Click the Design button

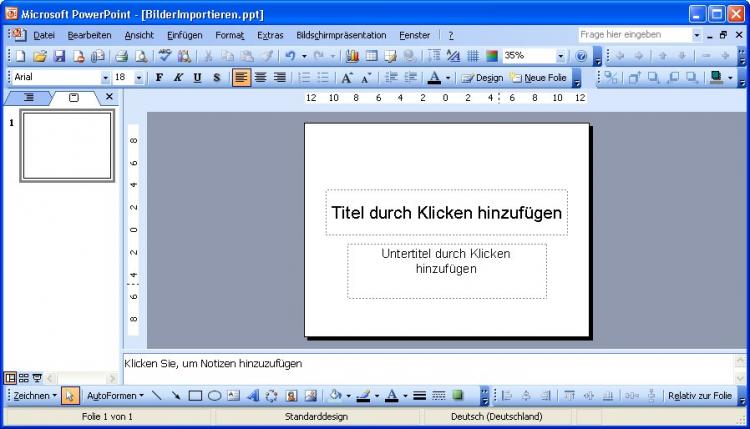(x=483, y=78)
